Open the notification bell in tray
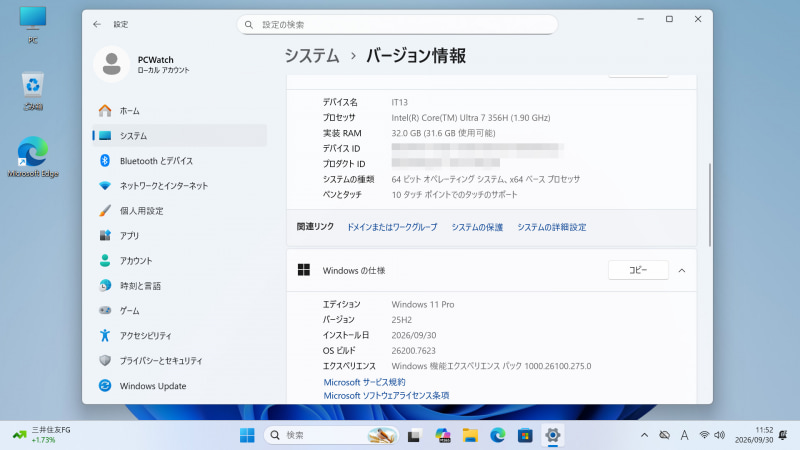Image resolution: width=800 pixels, height=450 pixels. [x=783, y=435]
